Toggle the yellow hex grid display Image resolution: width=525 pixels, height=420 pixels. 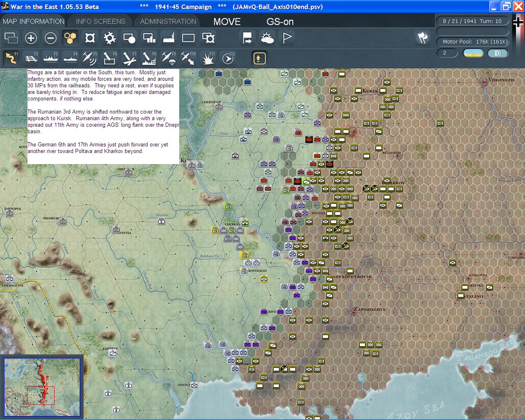click(70, 38)
